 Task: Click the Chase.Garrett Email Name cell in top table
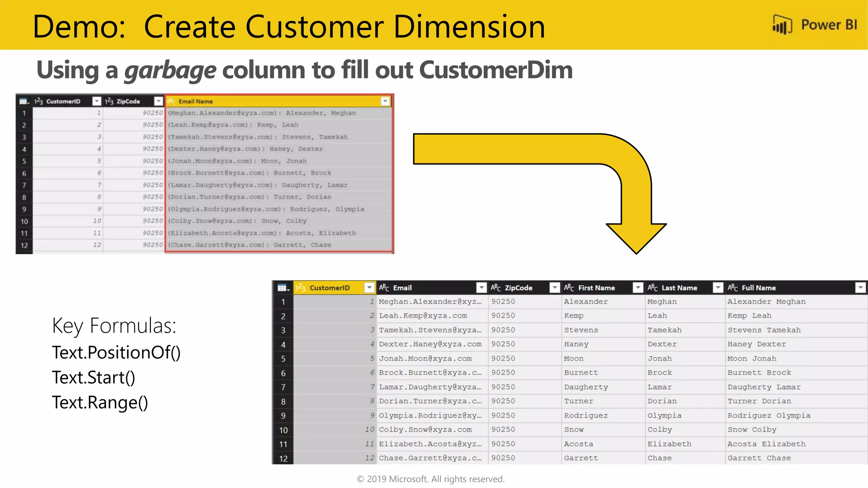click(278, 245)
